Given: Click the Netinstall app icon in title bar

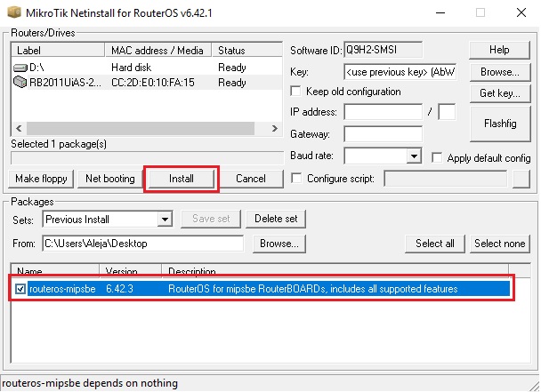Looking at the screenshot, I should (x=14, y=12).
